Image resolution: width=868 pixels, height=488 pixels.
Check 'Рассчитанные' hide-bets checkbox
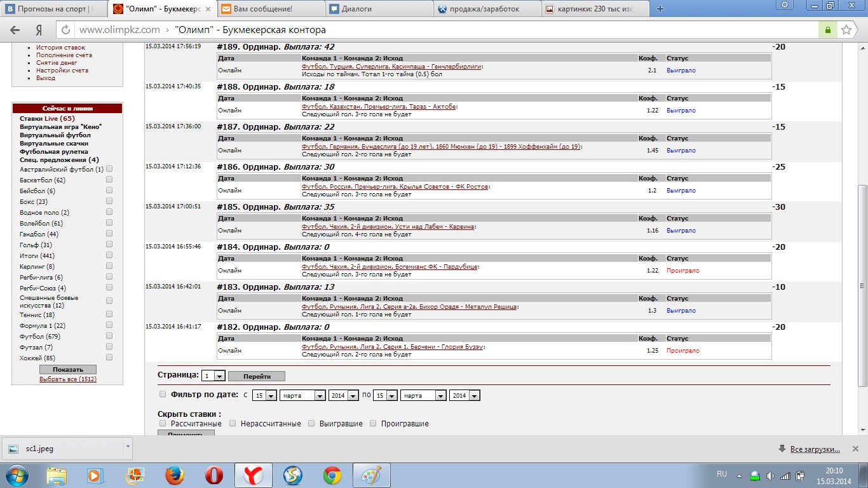[x=163, y=423]
